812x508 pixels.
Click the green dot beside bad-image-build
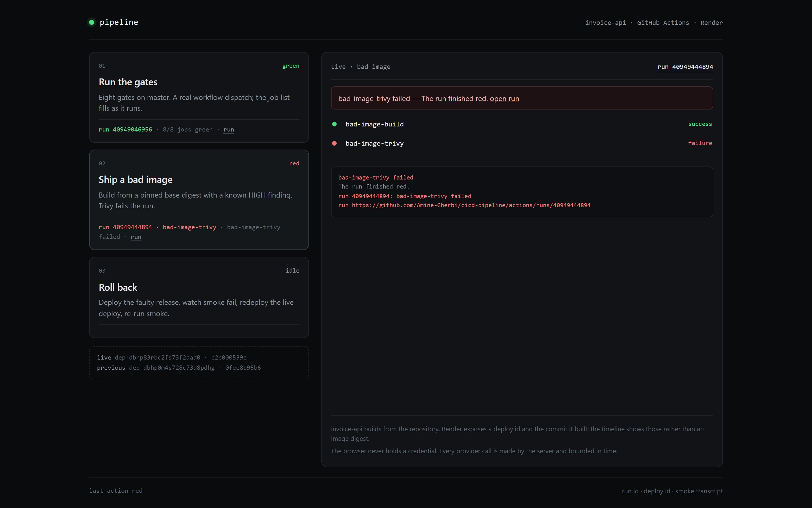click(x=334, y=124)
